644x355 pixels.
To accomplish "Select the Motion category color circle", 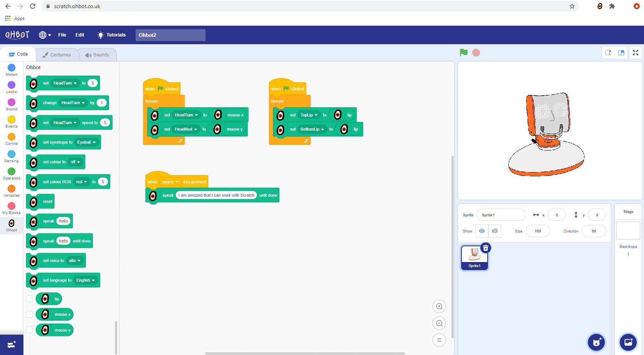I will tap(12, 68).
